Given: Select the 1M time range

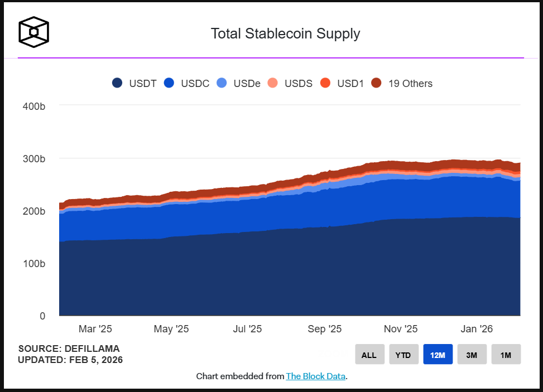Looking at the screenshot, I should [506, 355].
